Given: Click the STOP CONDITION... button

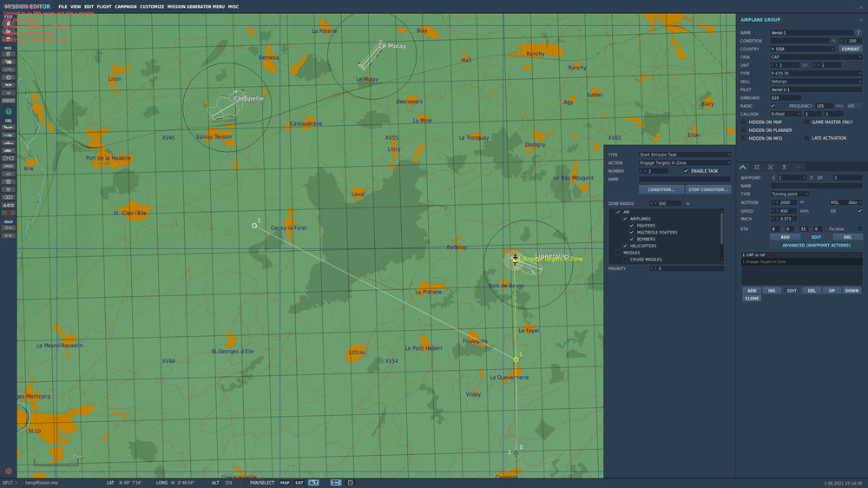Looking at the screenshot, I should [x=708, y=189].
